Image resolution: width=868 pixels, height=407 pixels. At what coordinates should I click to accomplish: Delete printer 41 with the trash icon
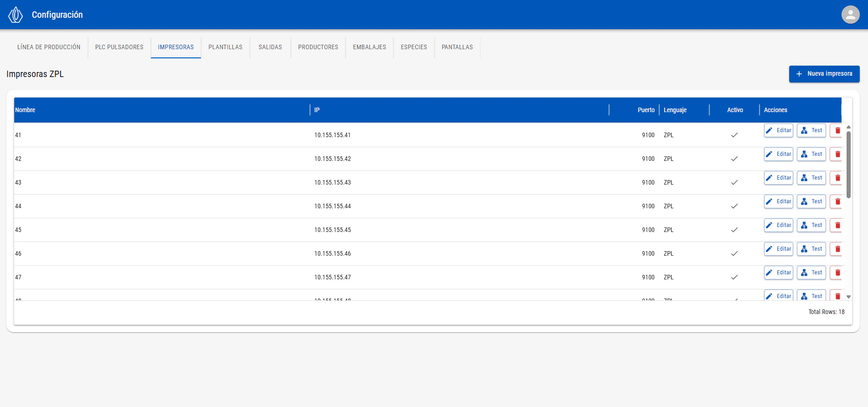tap(837, 130)
